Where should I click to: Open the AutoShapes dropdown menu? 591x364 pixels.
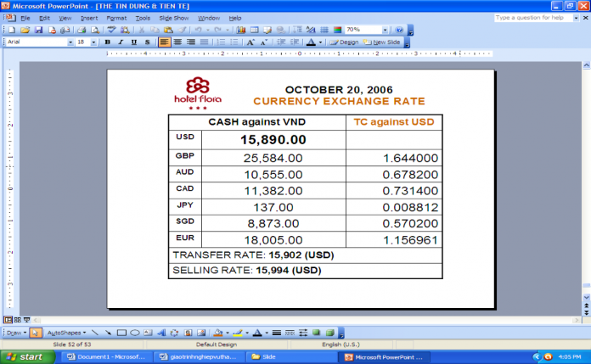pos(65,333)
